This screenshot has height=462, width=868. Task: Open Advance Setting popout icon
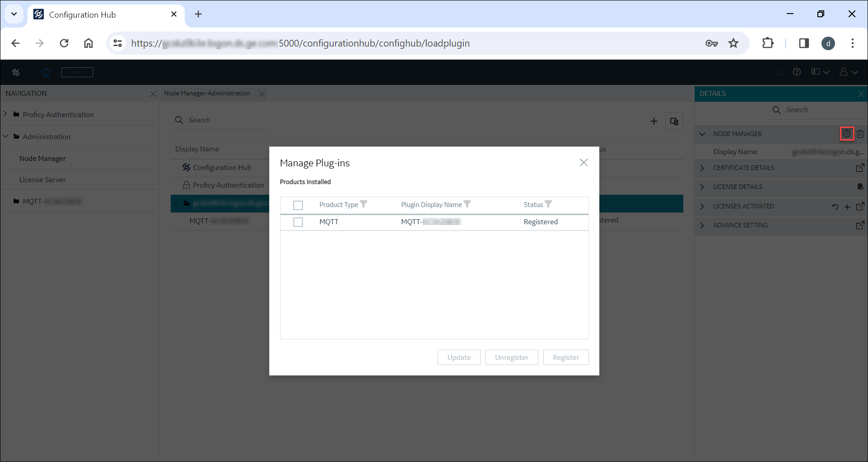860,225
